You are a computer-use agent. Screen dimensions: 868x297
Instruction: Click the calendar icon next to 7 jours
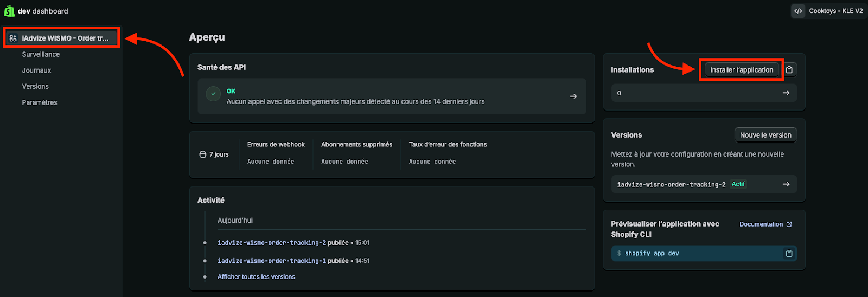(x=203, y=154)
